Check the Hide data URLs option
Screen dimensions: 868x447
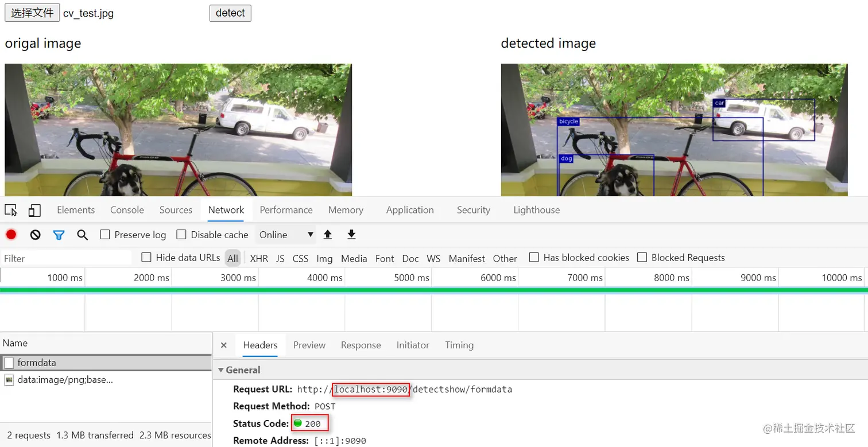click(x=146, y=258)
